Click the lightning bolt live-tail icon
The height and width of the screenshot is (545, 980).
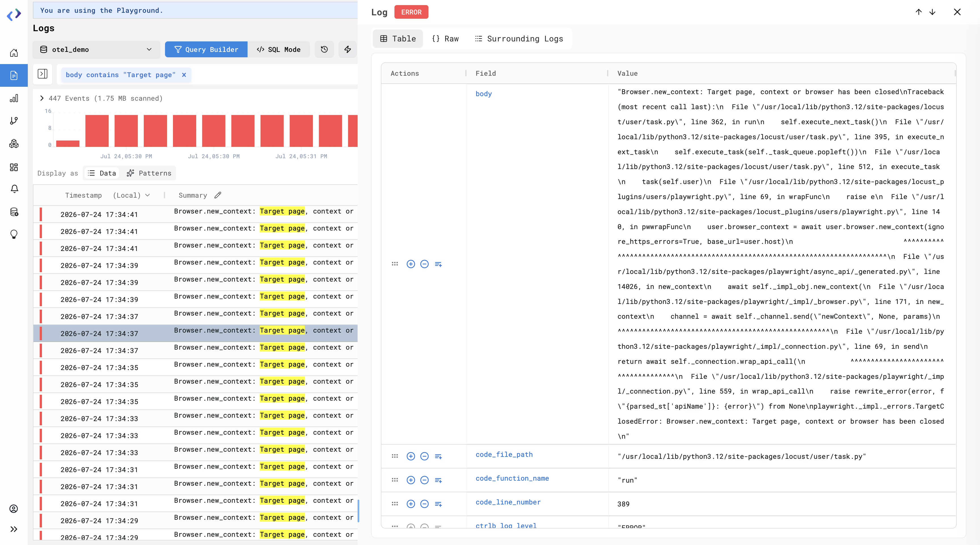pos(347,49)
